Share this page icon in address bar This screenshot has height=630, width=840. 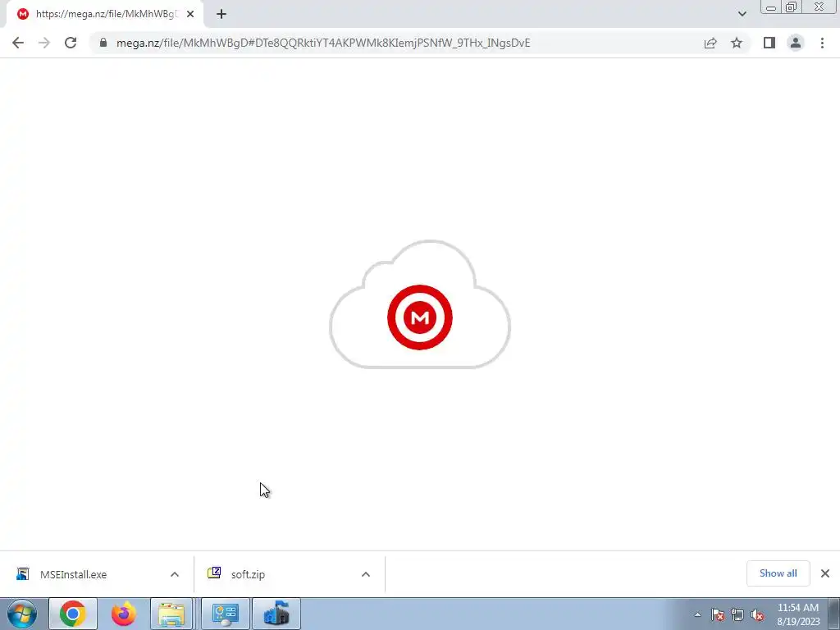[x=710, y=43]
